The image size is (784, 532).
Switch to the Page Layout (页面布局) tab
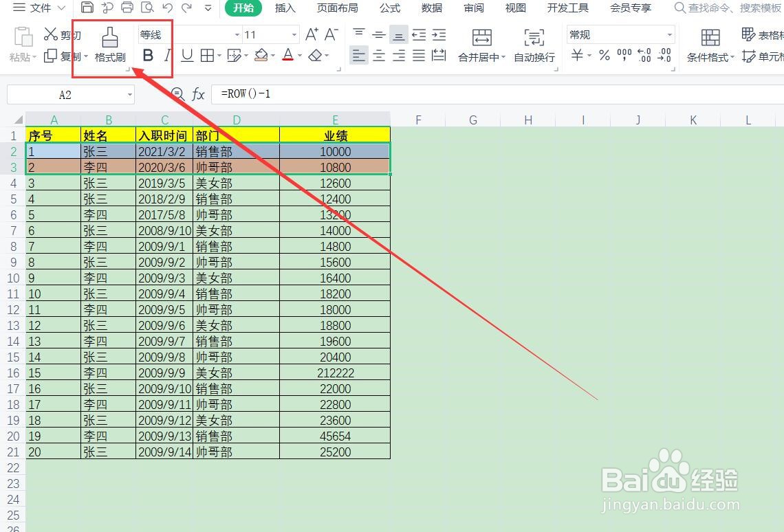(x=338, y=8)
